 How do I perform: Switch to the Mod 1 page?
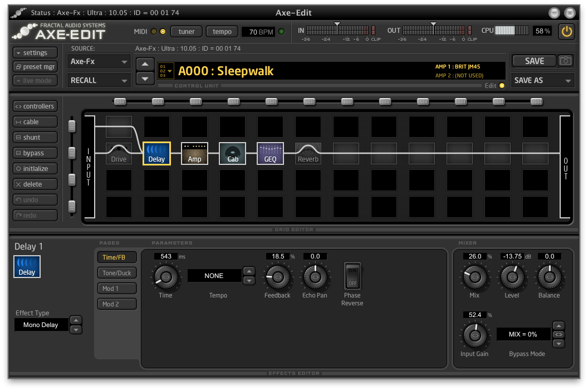117,288
